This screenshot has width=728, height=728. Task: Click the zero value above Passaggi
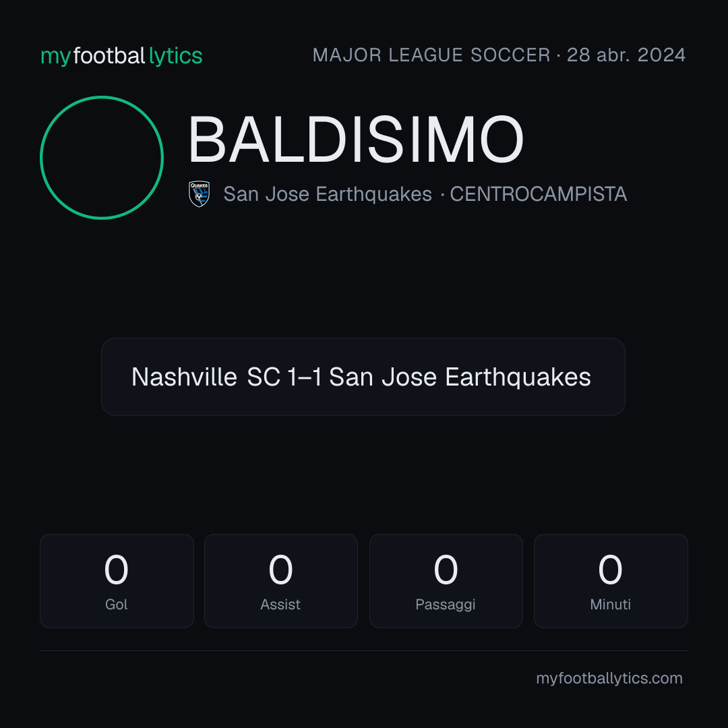coord(446,570)
